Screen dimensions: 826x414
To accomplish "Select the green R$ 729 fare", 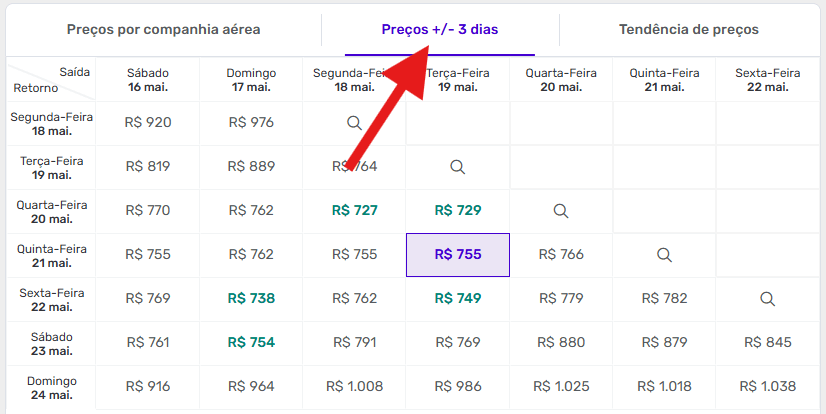I will coord(458,211).
